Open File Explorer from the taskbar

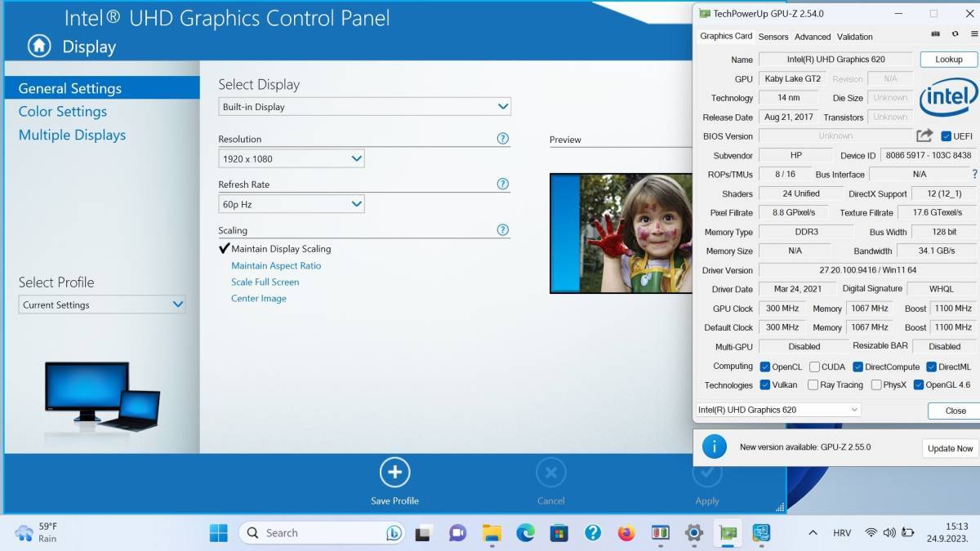pos(492,533)
